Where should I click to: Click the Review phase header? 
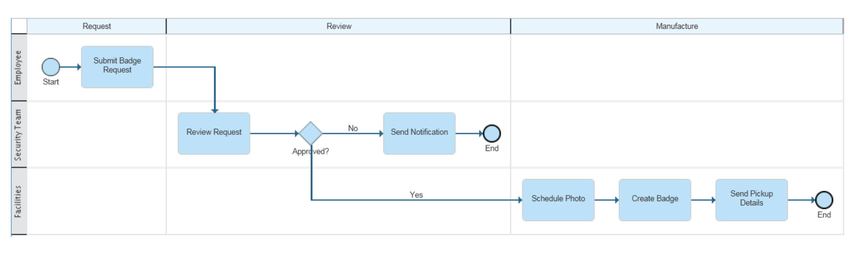tap(339, 26)
